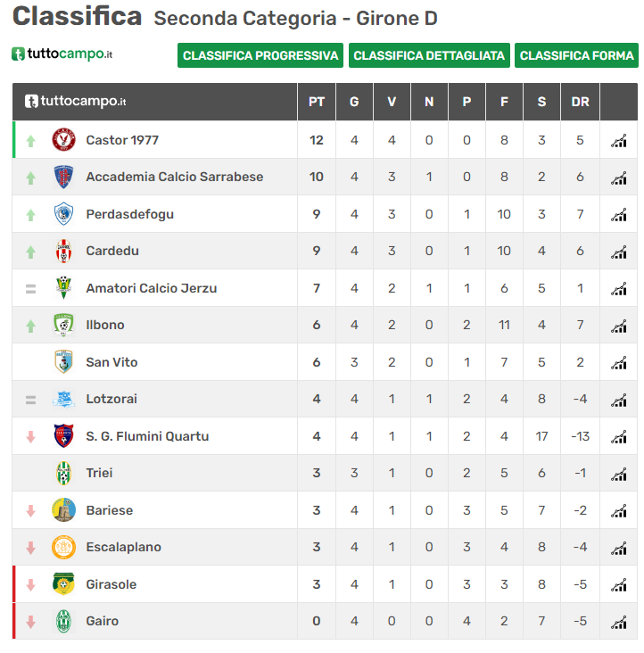644x653 pixels.
Task: Click the S. G. Flumini Quartu crest
Action: (63, 436)
